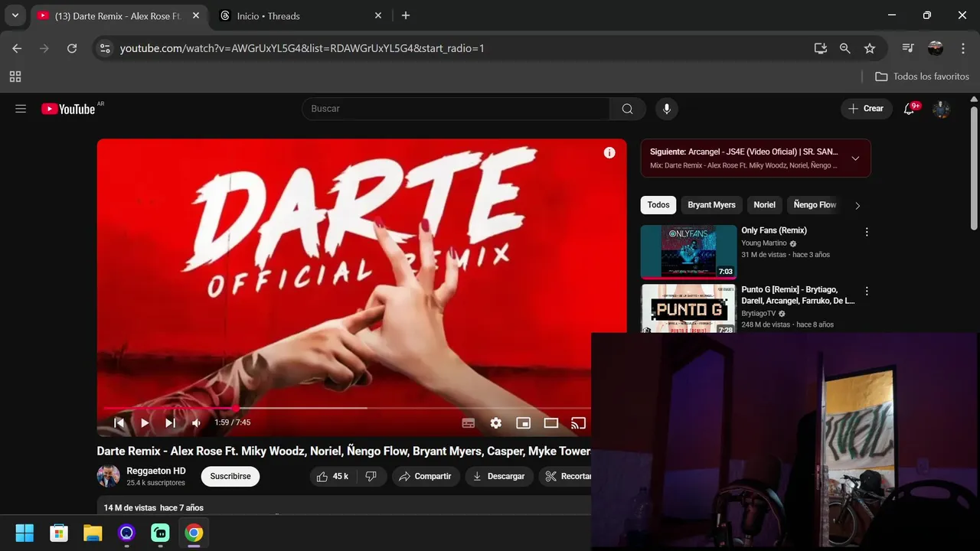This screenshot has height=551, width=980.
Task: Switch to the Inicio • Threads tab
Action: [302, 15]
